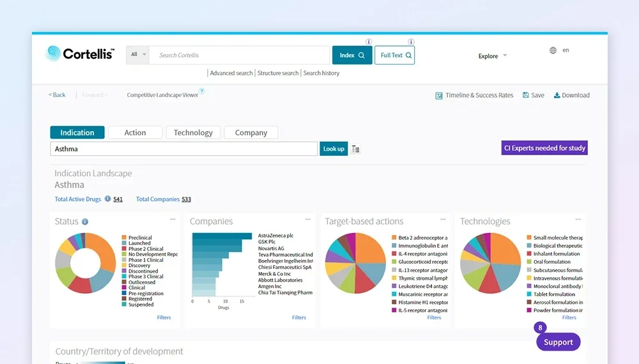Switch to the Action tab

(x=135, y=133)
